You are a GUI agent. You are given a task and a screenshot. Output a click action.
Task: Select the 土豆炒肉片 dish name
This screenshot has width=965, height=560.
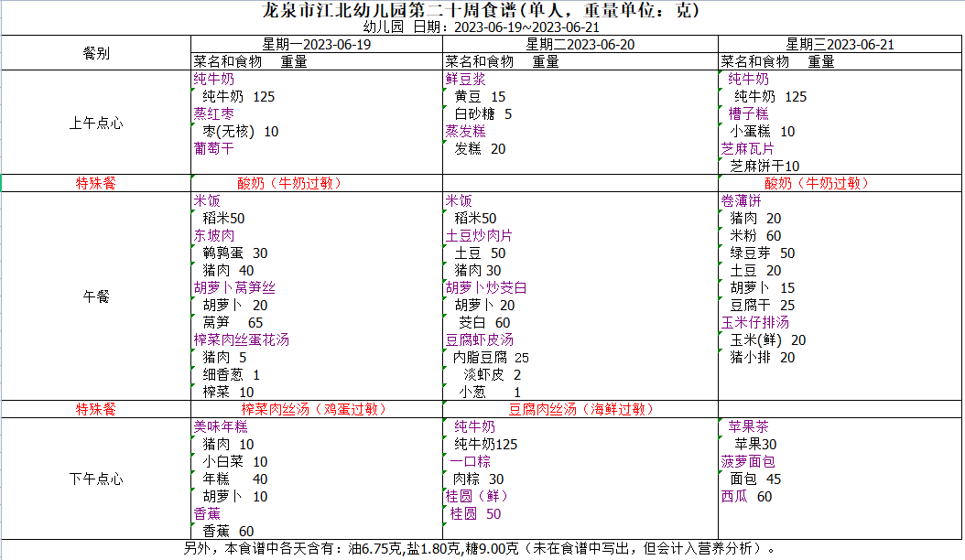click(479, 236)
